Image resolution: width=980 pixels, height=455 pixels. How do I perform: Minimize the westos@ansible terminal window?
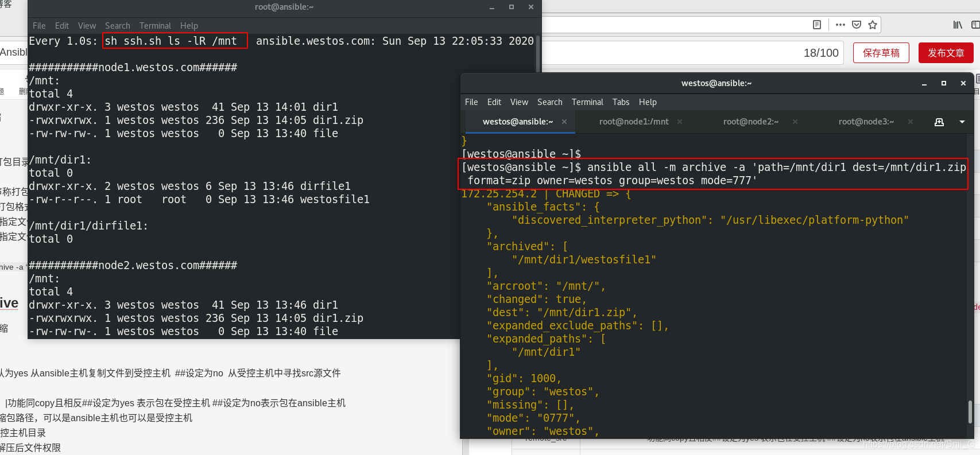pos(924,84)
